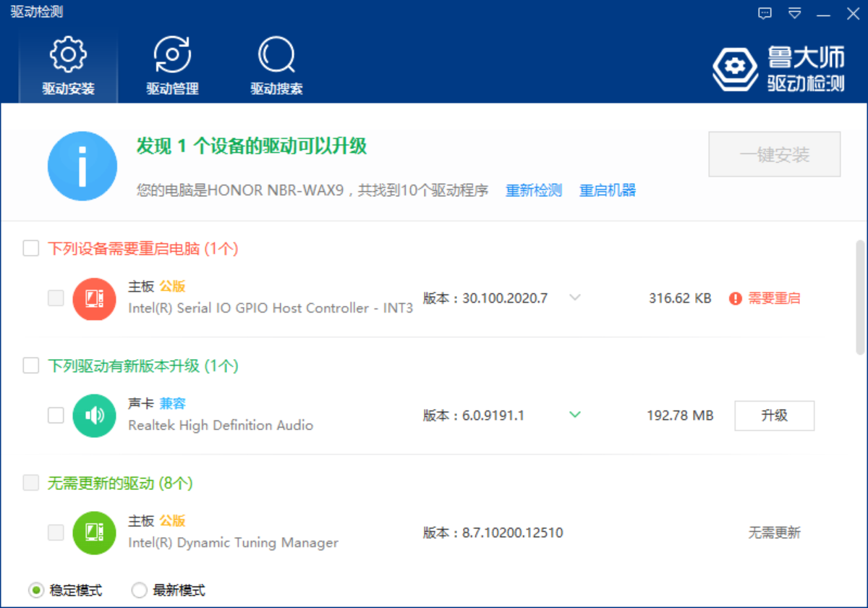868x608 pixels.
Task: Click the feedback speech bubble icon
Action: (x=765, y=13)
